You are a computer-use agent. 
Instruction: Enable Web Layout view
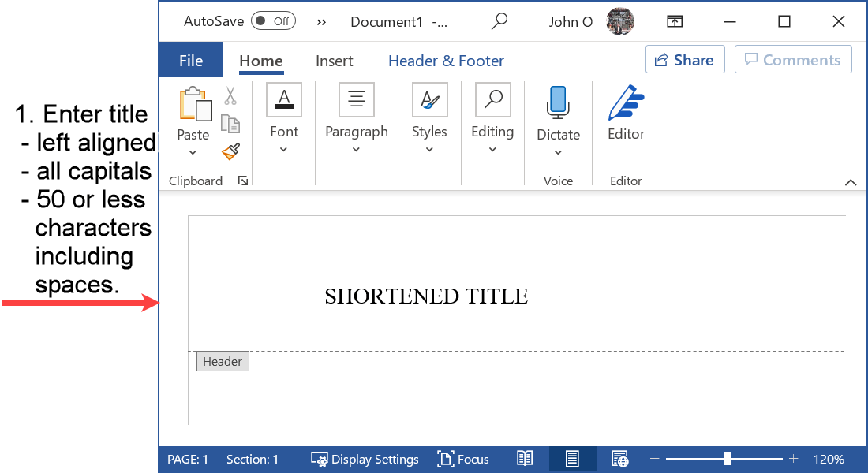[x=620, y=459]
